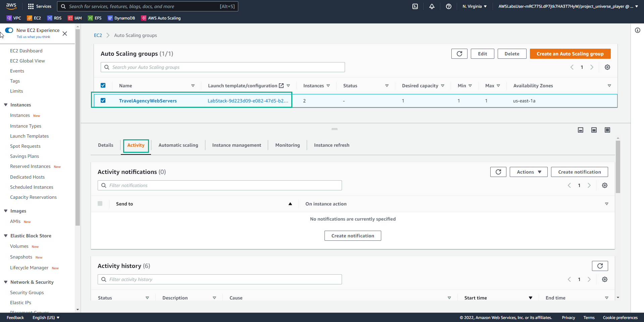Switch to the Automatic scaling tab
This screenshot has width=644, height=322.
point(178,145)
